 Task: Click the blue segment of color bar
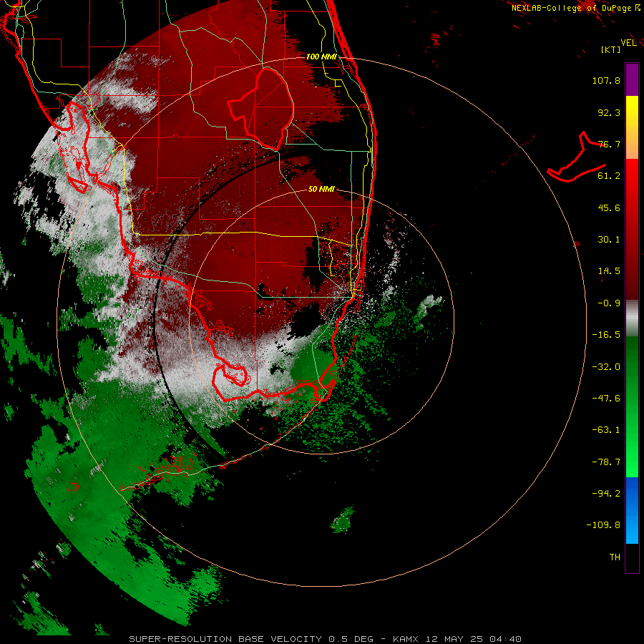pyautogui.click(x=632, y=510)
